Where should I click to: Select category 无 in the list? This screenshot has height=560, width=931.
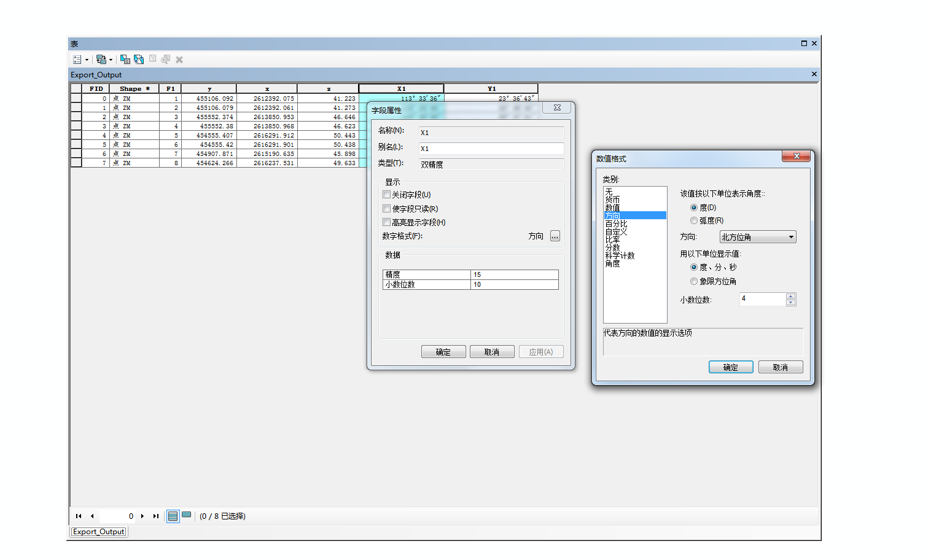coord(635,192)
